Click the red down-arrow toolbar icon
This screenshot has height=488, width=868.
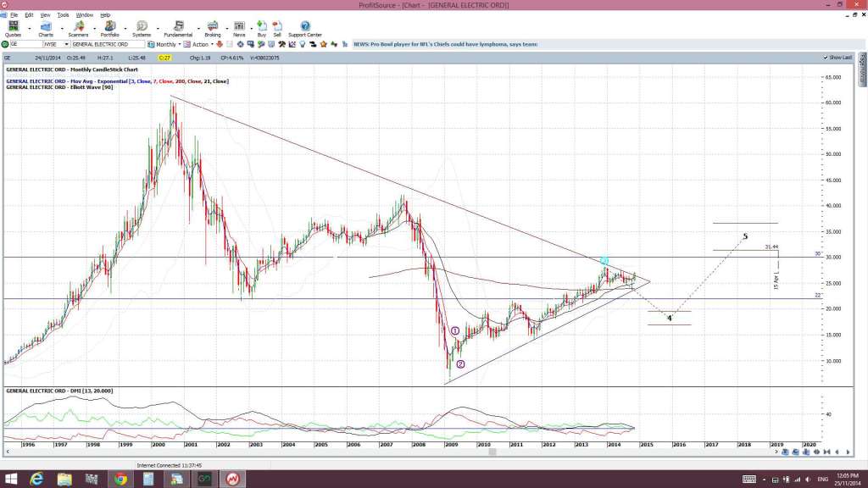[x=220, y=44]
